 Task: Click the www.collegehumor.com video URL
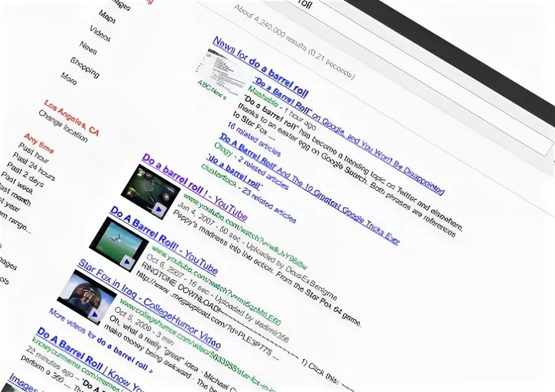tap(197, 346)
